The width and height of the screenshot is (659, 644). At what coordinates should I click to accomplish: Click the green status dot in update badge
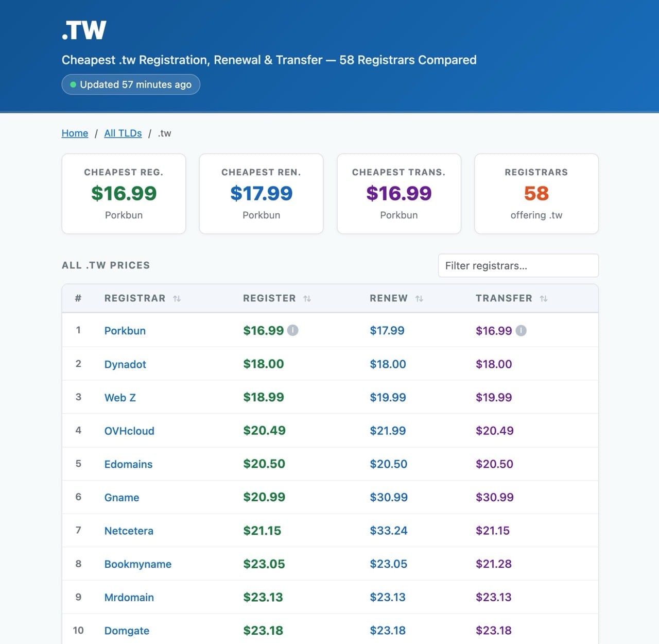click(73, 84)
